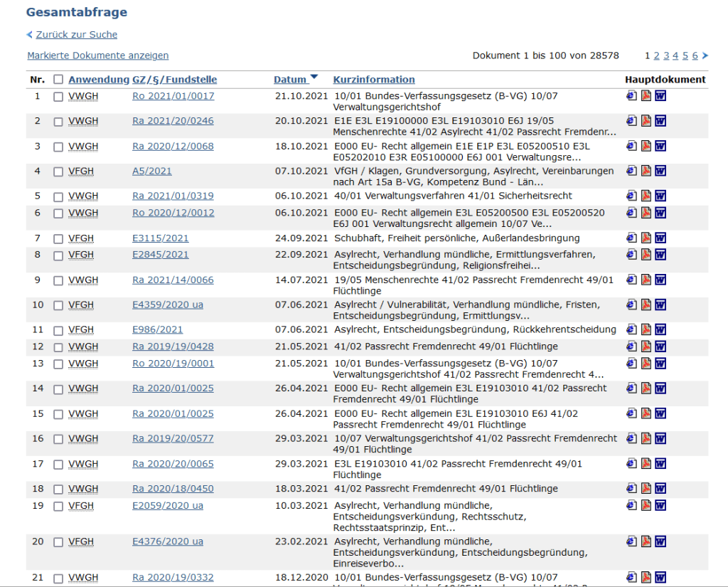The height and width of the screenshot is (587, 728).
Task: Sort by the Anwendung column header
Action: (99, 80)
